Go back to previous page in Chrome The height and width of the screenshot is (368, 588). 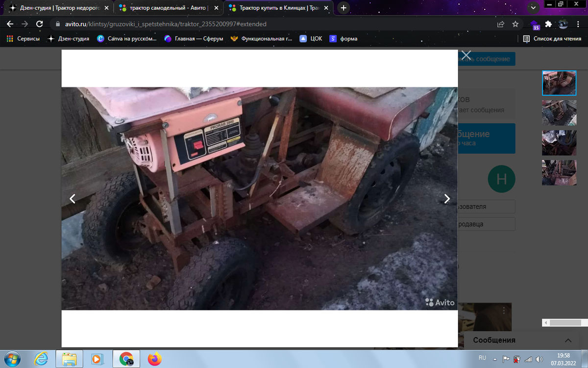click(10, 24)
